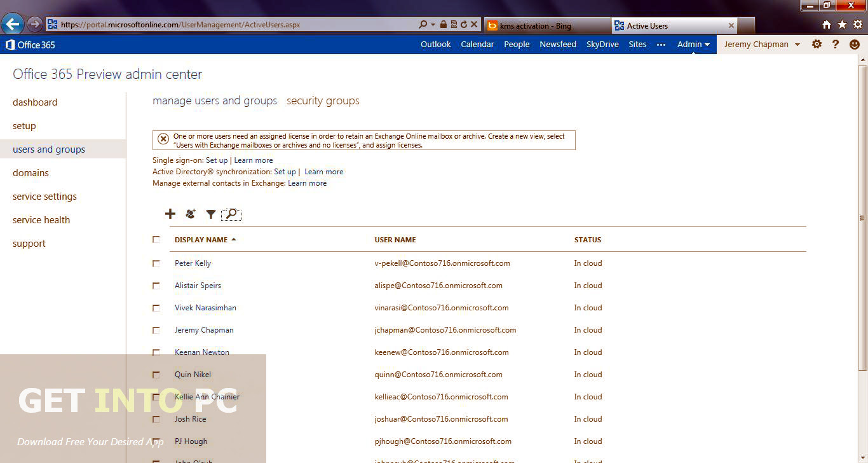This screenshot has height=463, width=868.
Task: Click the browser Forward arrow button
Action: 35,25
